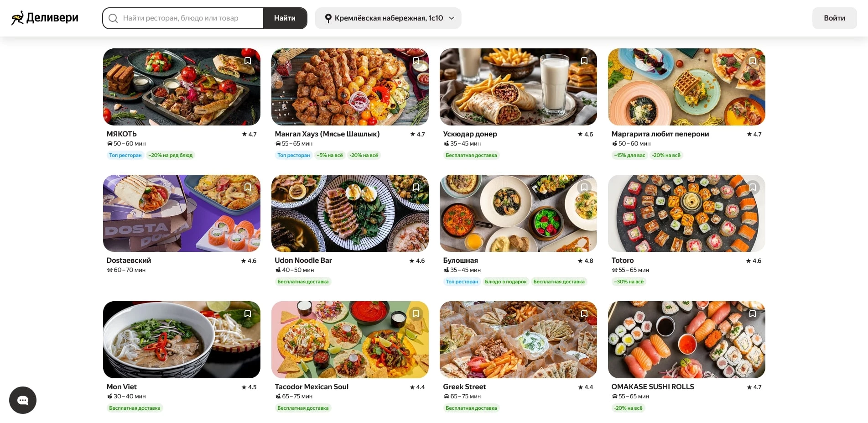This screenshot has height=423, width=868.
Task: Open the Dostaевский restaurant title link
Action: (129, 261)
